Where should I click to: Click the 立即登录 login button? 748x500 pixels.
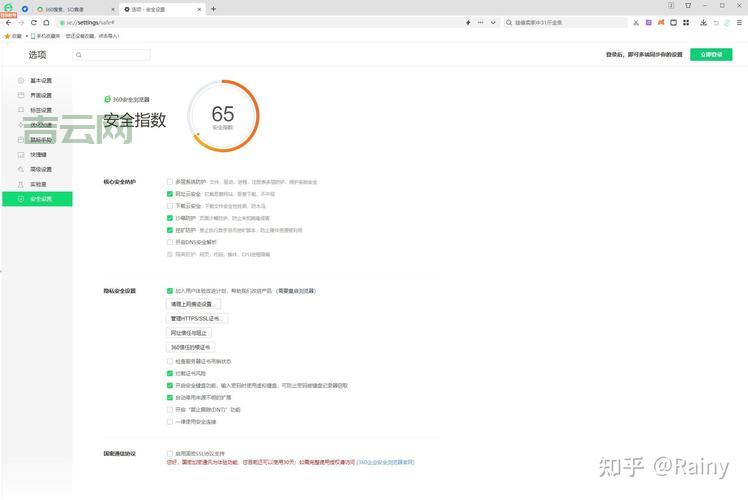711,54
